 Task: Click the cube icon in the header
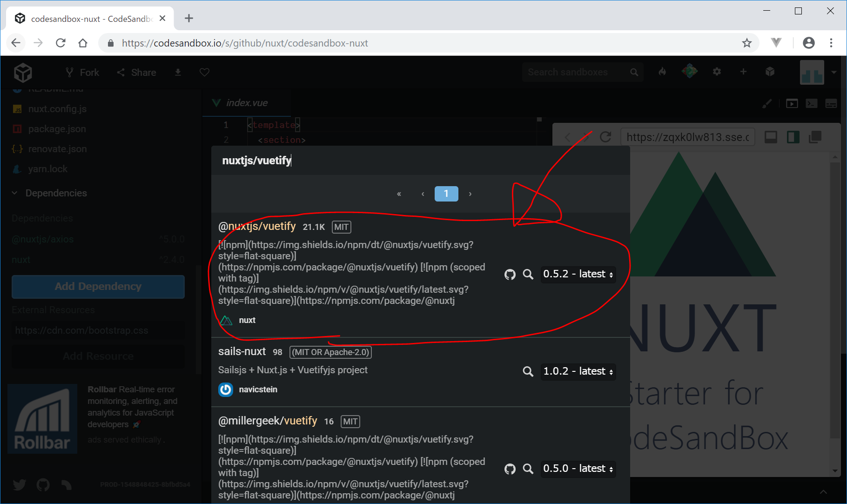coord(770,72)
